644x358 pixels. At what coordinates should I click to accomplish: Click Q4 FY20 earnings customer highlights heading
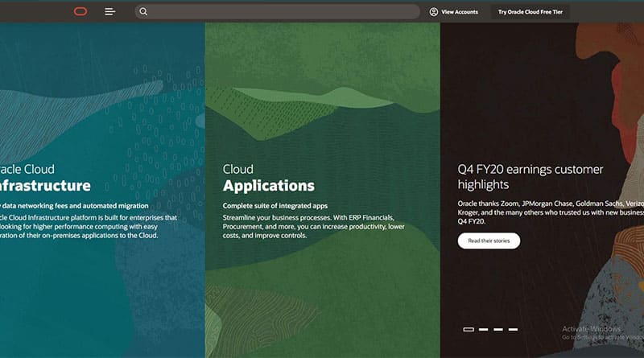click(x=530, y=177)
